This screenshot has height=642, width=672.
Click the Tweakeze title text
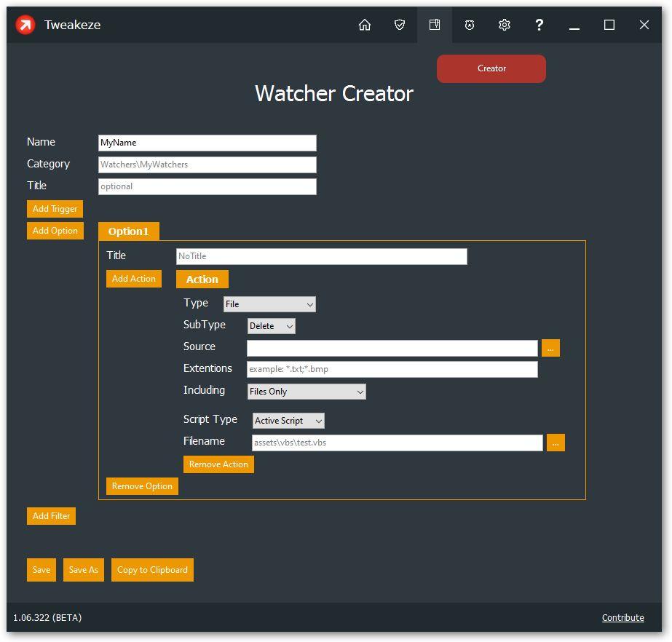72,25
